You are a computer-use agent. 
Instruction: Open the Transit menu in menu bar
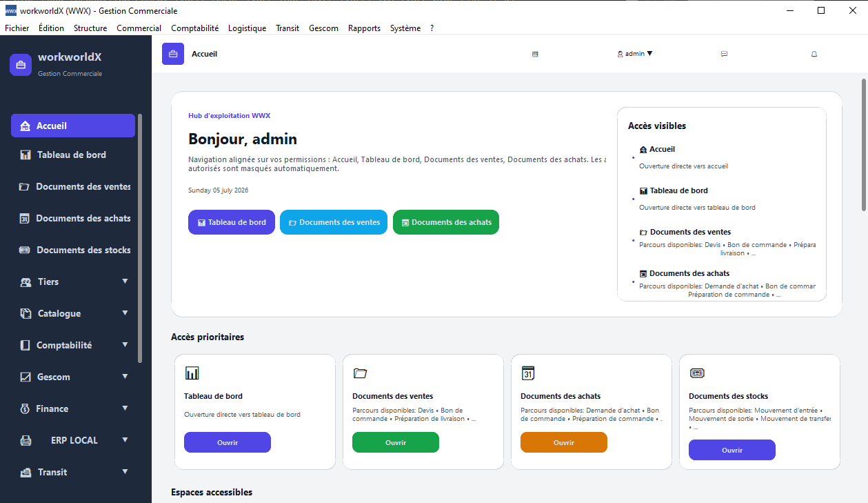(x=287, y=28)
